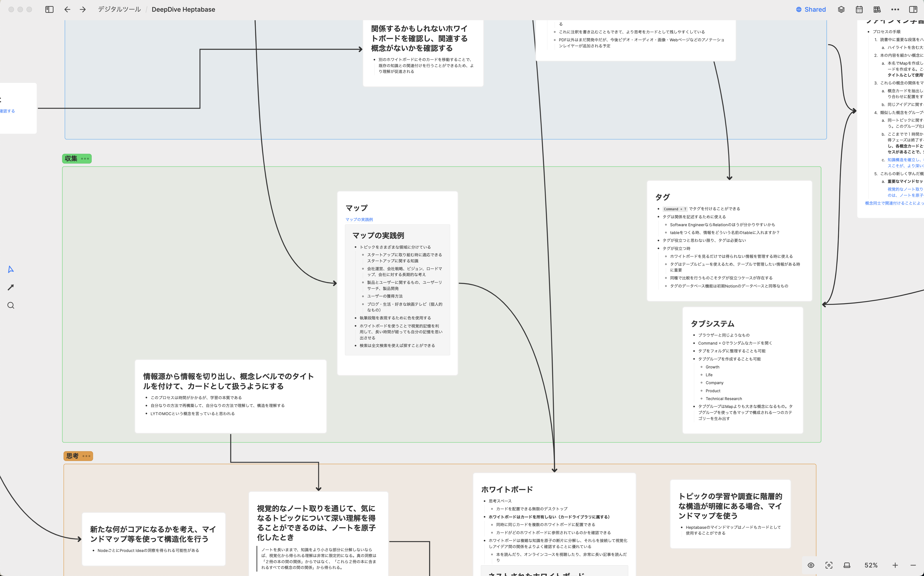Click the laptop display icon in bottom bar
The height and width of the screenshot is (576, 924).
point(847,565)
